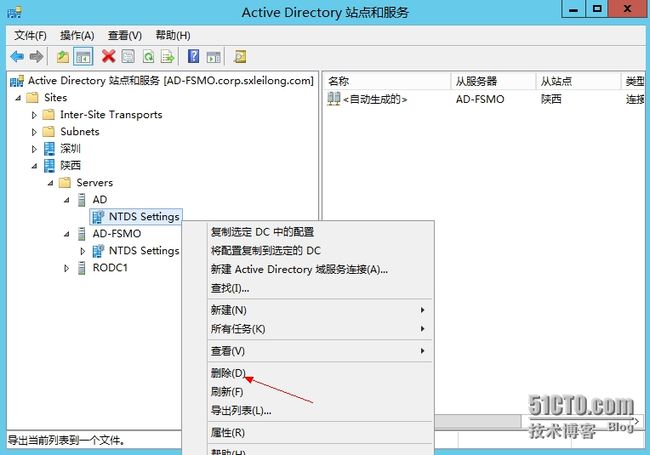Toggle the Show/Hide action pane icon

coord(213,56)
